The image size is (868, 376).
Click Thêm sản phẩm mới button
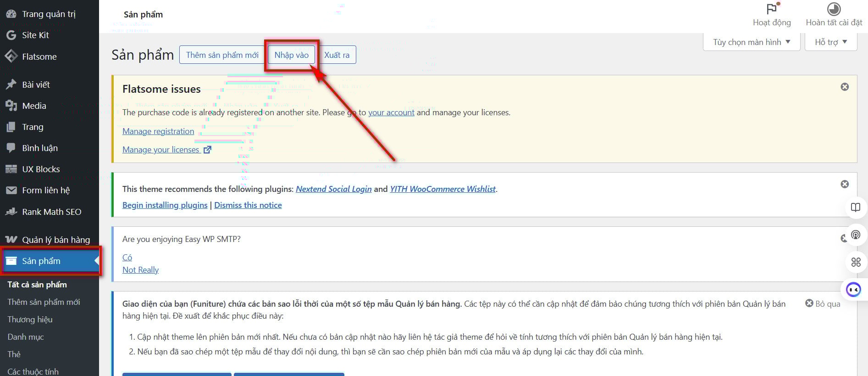point(222,55)
